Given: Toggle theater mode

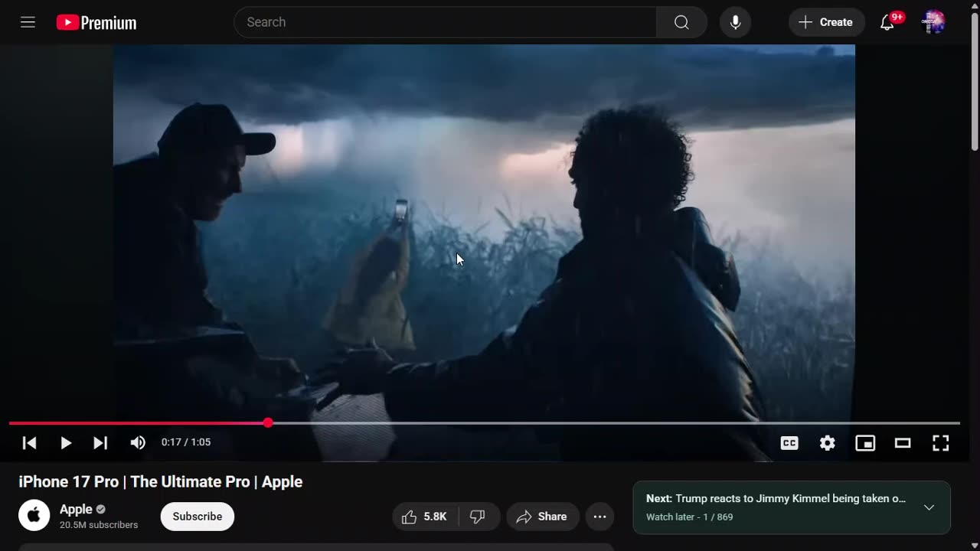Looking at the screenshot, I should [x=903, y=442].
